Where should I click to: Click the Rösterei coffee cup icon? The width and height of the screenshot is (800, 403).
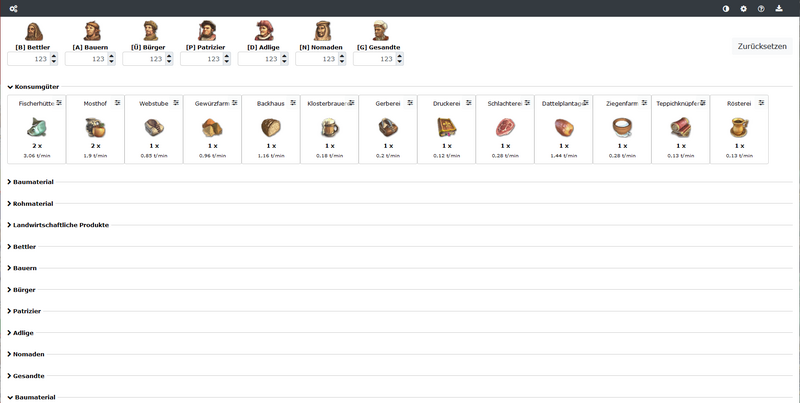[739, 127]
